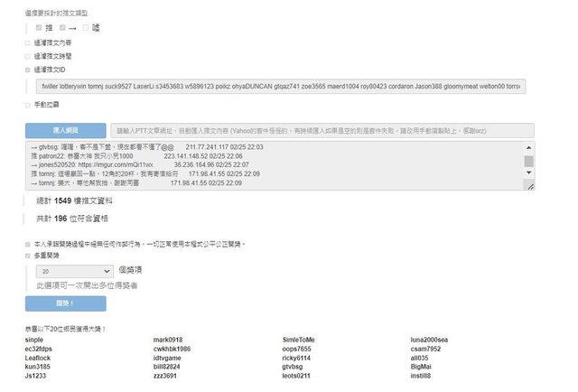Toggle the 推 comment type checkbox
This screenshot has width=578, height=392.
(39, 29)
